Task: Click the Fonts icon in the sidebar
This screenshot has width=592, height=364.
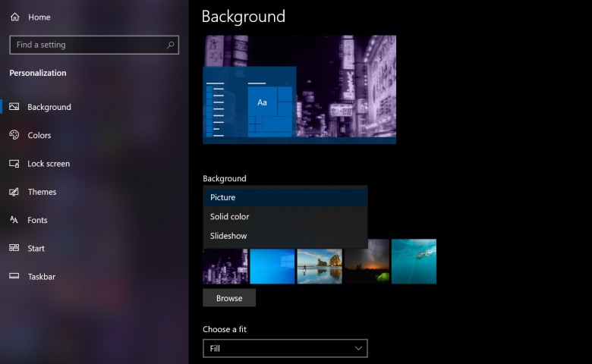Action: coord(14,220)
